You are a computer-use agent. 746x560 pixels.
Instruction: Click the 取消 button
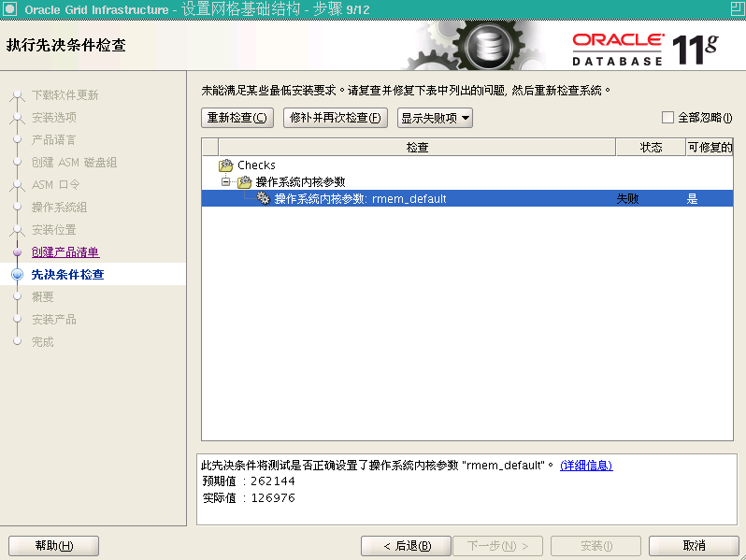coord(694,546)
